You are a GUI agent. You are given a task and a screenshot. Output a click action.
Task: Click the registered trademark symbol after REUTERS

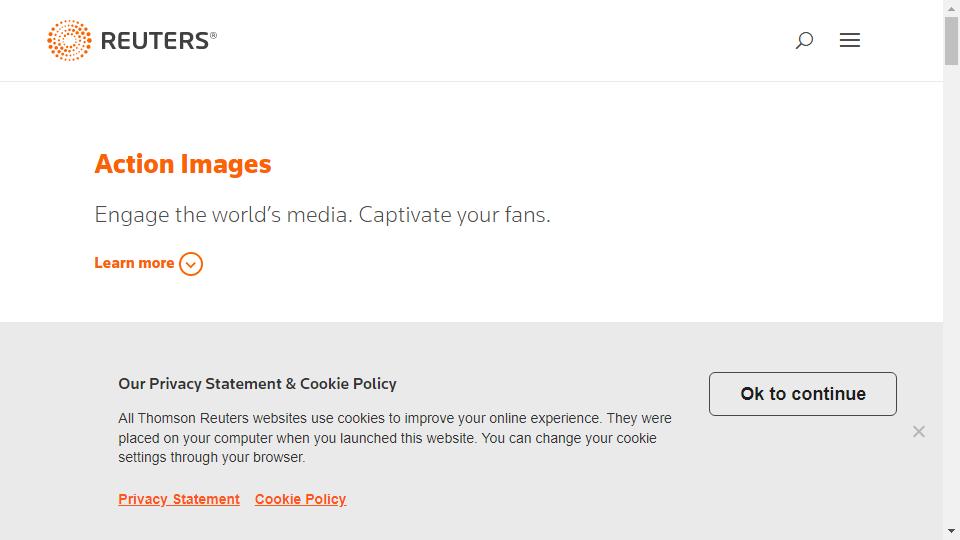click(214, 36)
